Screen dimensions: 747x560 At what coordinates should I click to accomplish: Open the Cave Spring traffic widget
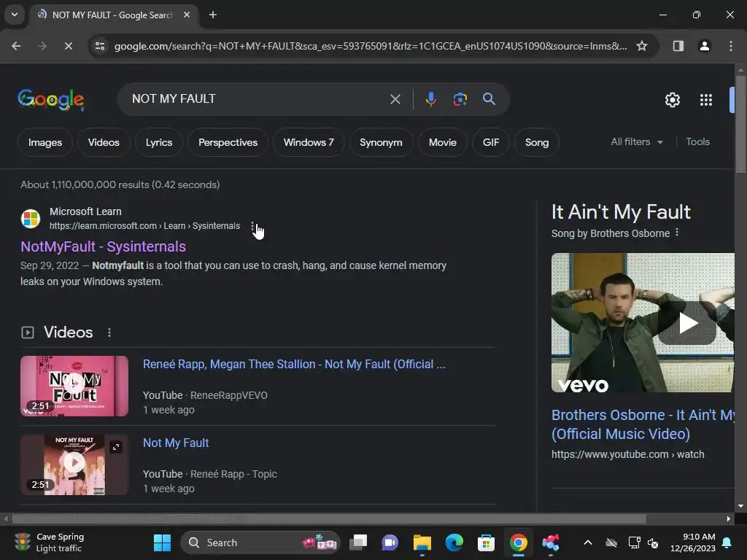(x=49, y=542)
